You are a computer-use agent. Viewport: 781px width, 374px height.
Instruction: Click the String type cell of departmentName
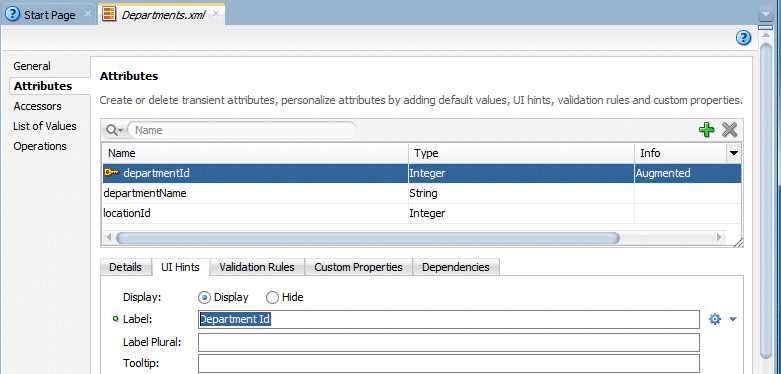tap(521, 193)
